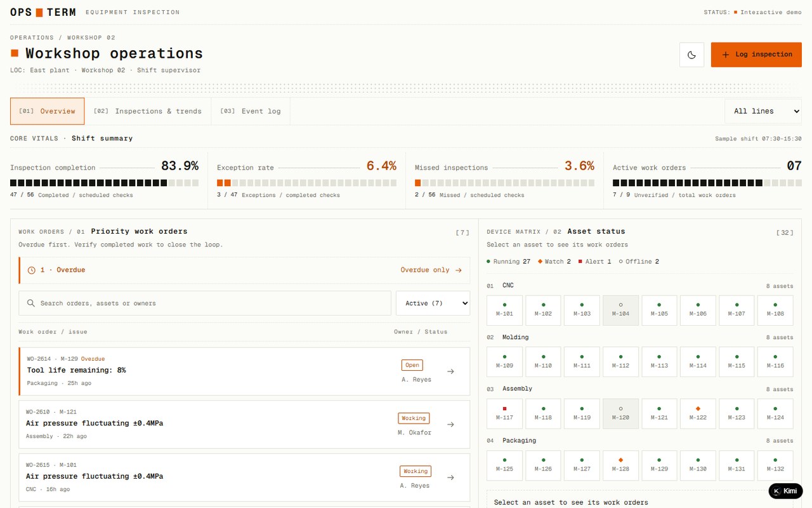This screenshot has width=812, height=508.
Task: Click the Running 27 legend entry
Action: point(508,262)
